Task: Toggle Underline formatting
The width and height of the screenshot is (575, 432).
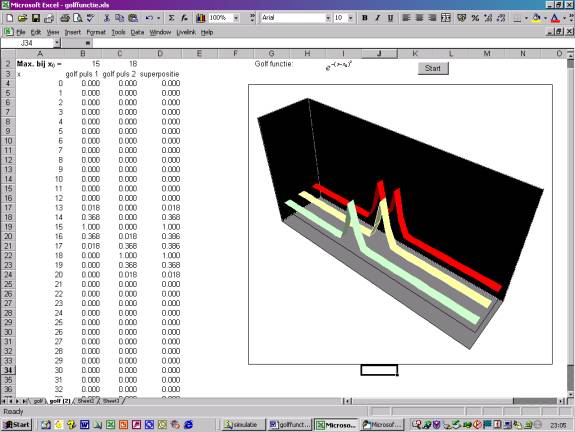Action: [x=391, y=18]
